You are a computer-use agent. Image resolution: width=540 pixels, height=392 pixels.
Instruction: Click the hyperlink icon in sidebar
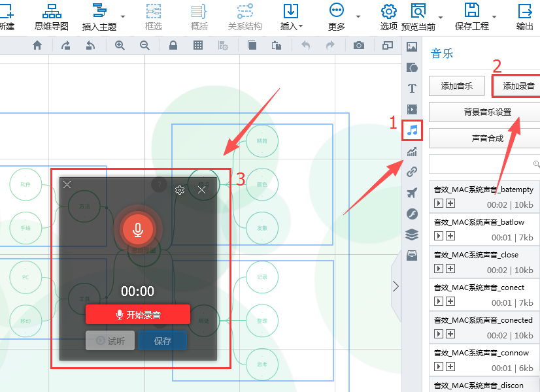(x=412, y=172)
